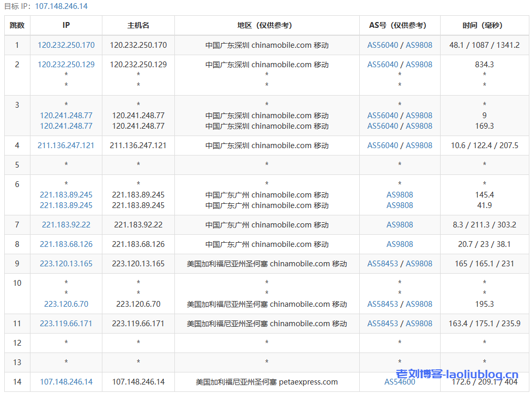Click the IP column header
The image size is (532, 394).
pos(66,25)
